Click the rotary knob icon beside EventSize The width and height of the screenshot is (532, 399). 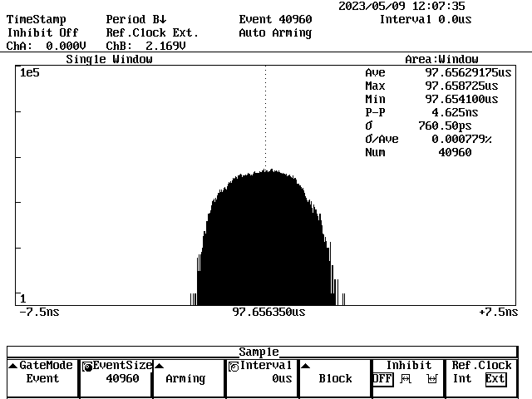coord(87,366)
